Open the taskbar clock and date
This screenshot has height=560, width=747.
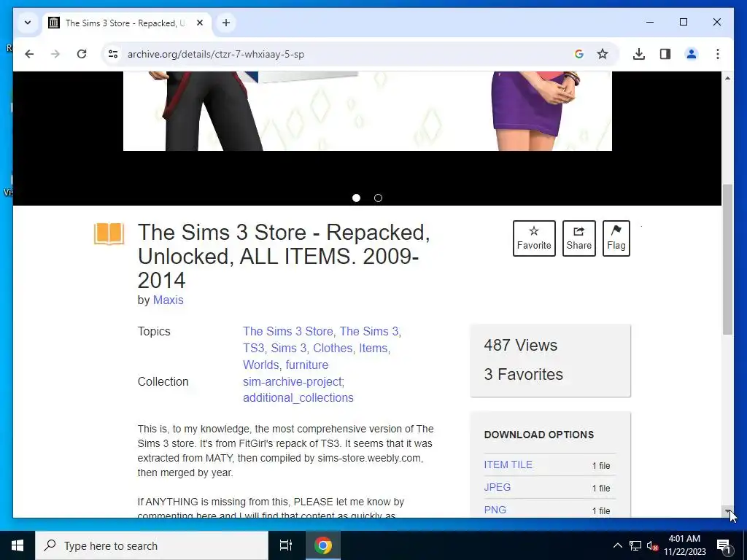684,545
